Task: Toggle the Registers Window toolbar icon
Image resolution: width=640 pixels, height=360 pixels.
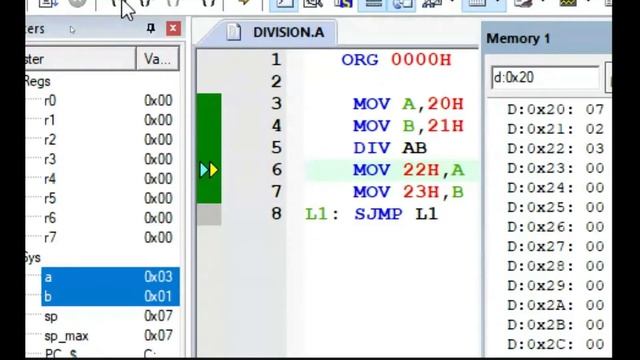Action: coord(373,4)
